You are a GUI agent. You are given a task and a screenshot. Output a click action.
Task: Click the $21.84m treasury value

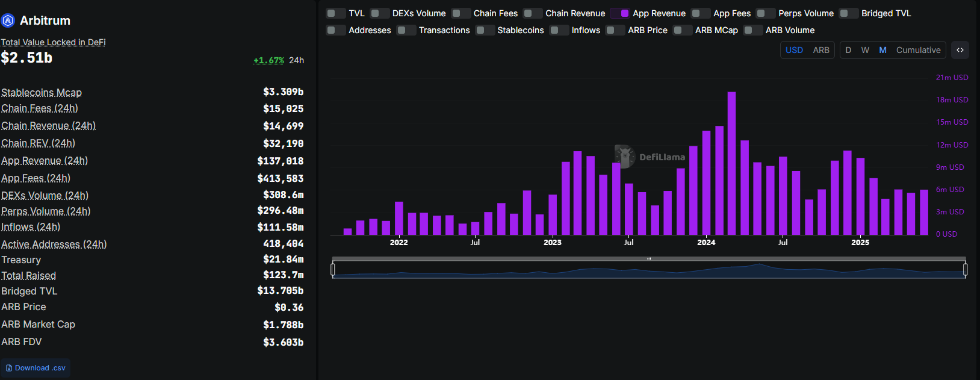click(283, 260)
